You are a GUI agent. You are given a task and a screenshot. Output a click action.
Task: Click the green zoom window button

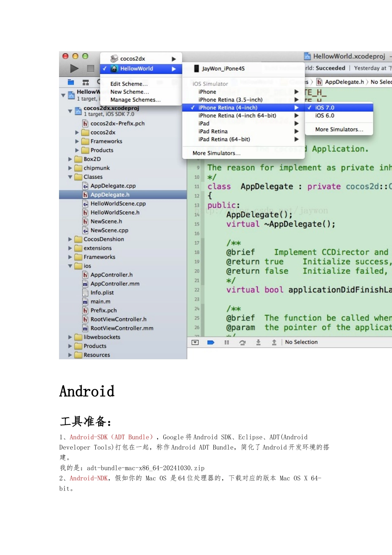point(85,56)
